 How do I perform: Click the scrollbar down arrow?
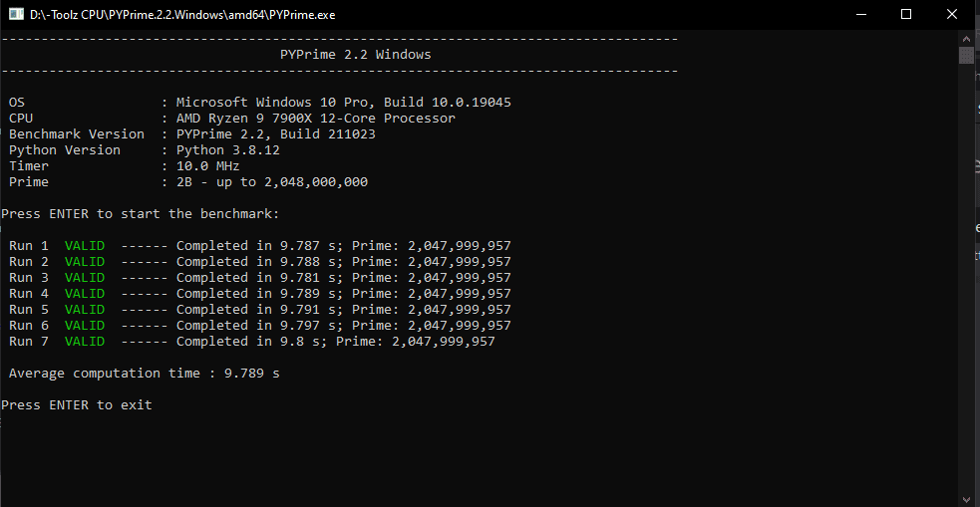click(965, 498)
